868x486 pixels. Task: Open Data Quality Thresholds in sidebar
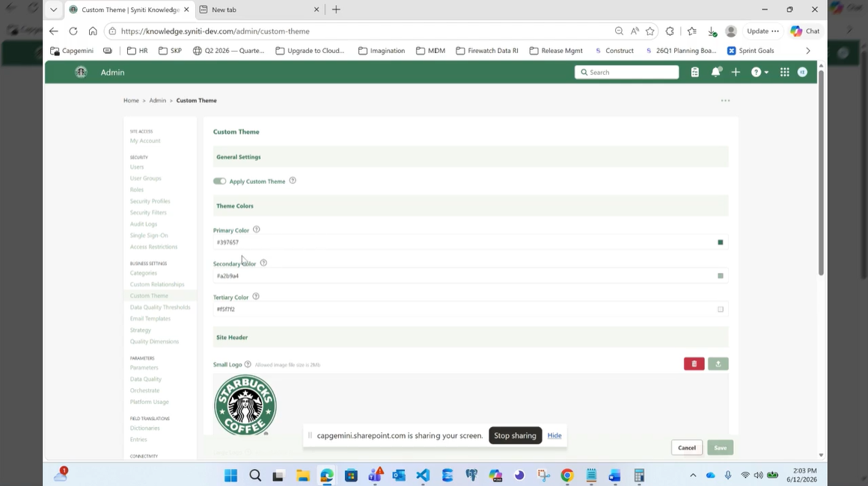pos(160,307)
